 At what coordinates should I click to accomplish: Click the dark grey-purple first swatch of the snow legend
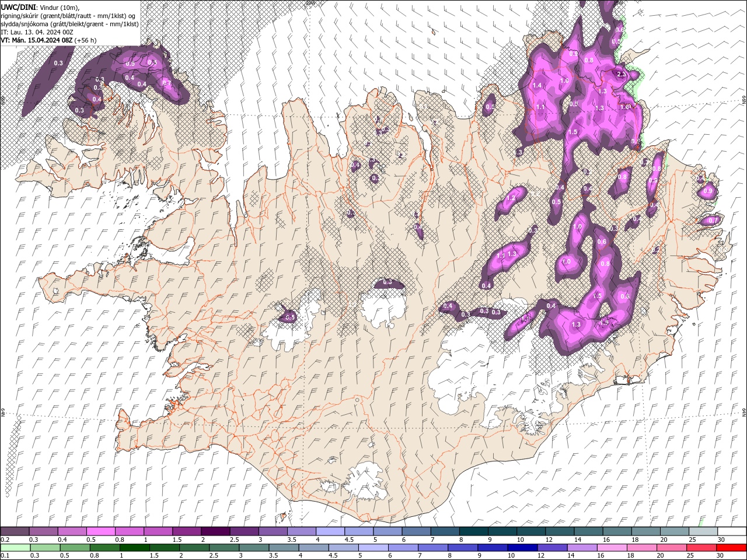click(15, 531)
